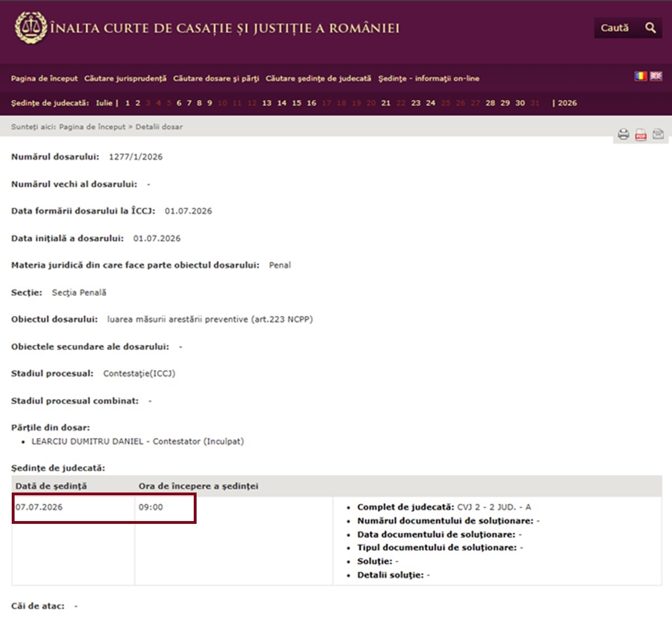The width and height of the screenshot is (672, 619).
Task: Click the Ora de începere a ședinței header
Action: click(x=198, y=486)
